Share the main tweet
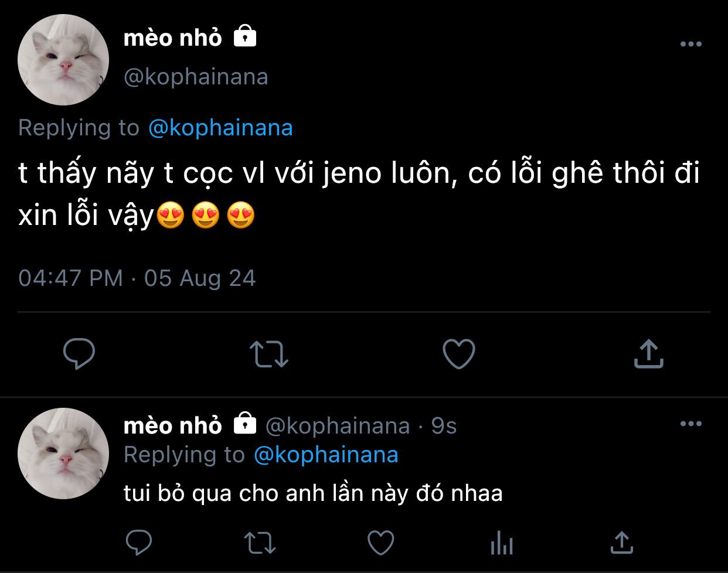The width and height of the screenshot is (728, 573). click(648, 354)
